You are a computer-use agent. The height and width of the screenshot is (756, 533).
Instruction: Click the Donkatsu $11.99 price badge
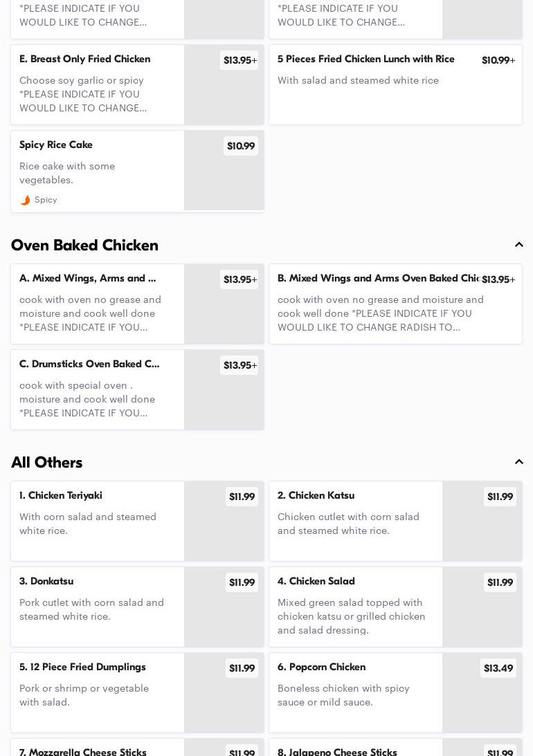click(242, 582)
